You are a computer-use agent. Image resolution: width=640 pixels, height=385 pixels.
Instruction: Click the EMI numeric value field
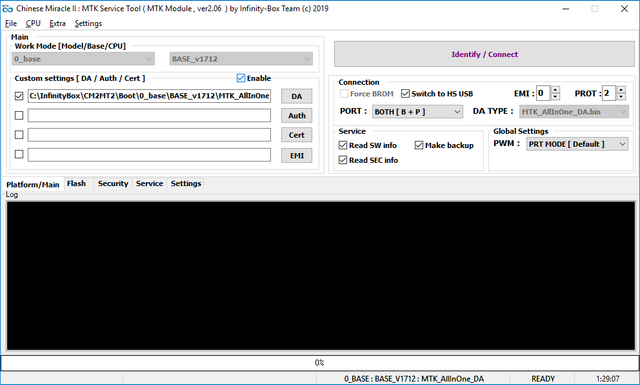(x=543, y=93)
